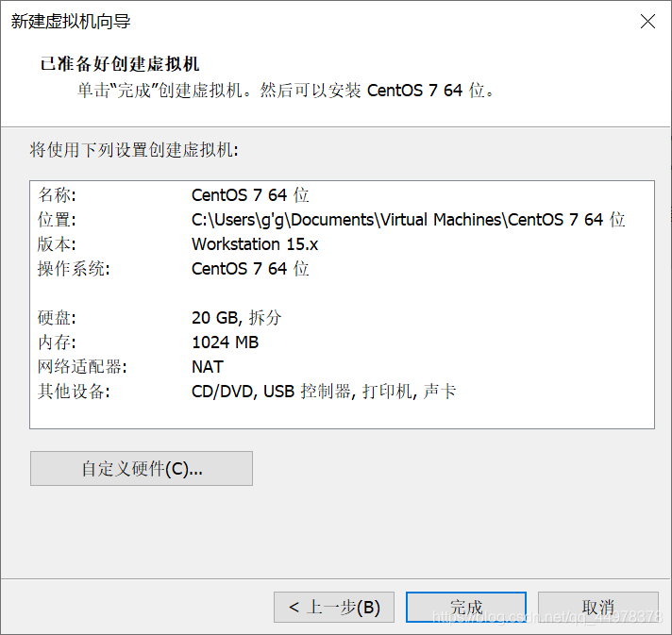Click the 版本: label
This screenshot has width=672, height=635.
pos(57,244)
